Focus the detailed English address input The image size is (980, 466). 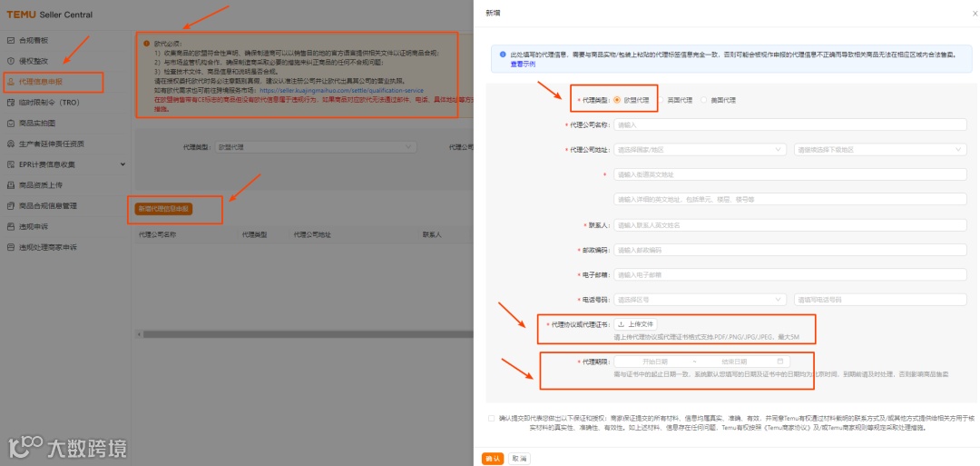tap(790, 200)
